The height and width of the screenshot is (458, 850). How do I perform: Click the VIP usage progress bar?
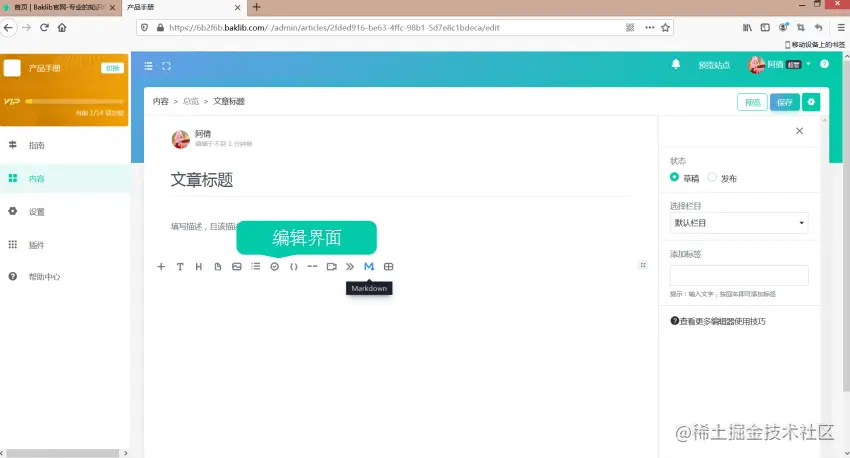(x=74, y=101)
